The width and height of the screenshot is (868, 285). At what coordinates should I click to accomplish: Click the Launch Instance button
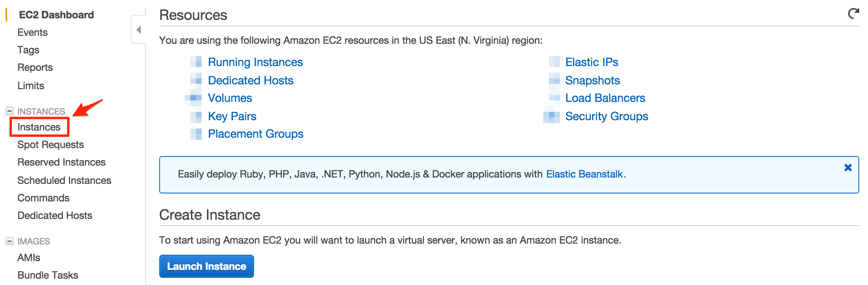click(x=207, y=266)
